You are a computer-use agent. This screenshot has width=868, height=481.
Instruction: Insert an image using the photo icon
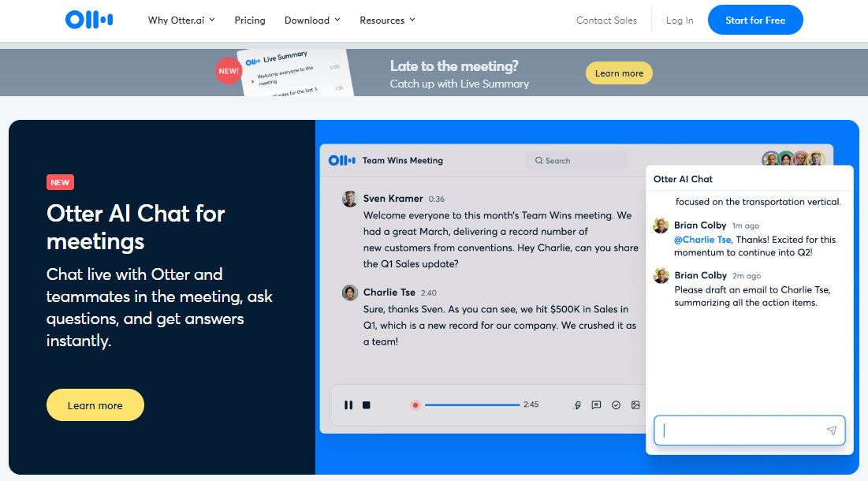(635, 405)
